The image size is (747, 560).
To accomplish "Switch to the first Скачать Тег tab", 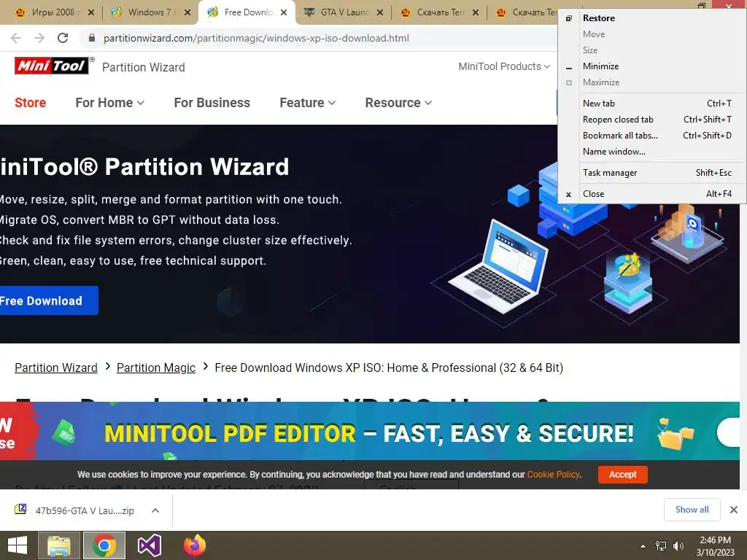I will [x=438, y=12].
